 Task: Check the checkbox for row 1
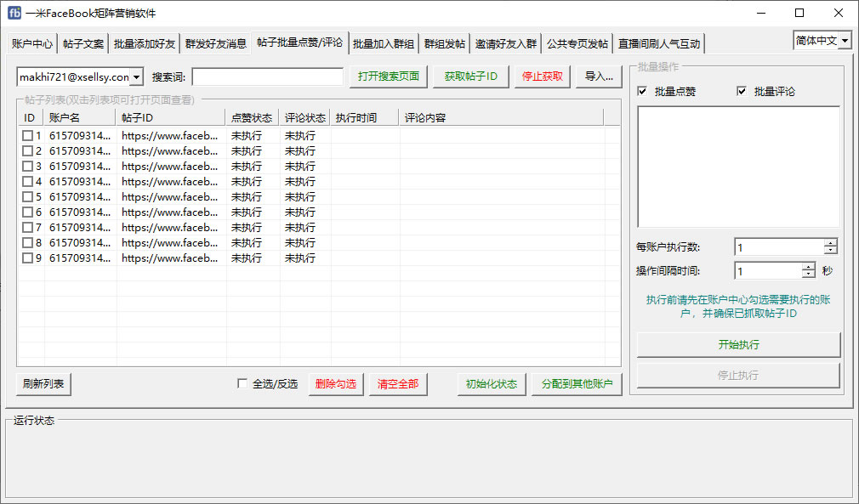[x=27, y=136]
